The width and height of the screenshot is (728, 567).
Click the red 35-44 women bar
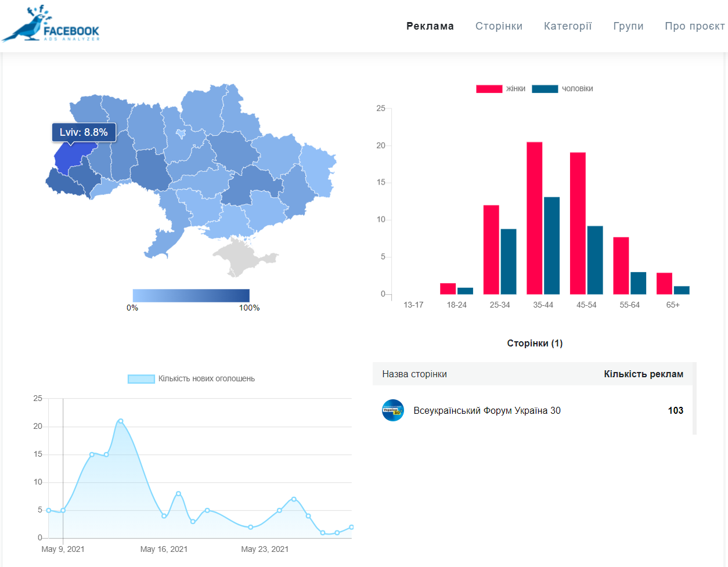pyautogui.click(x=535, y=218)
